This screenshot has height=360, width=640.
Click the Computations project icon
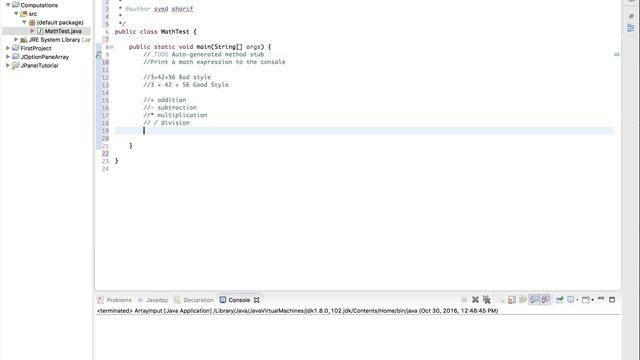point(16,5)
